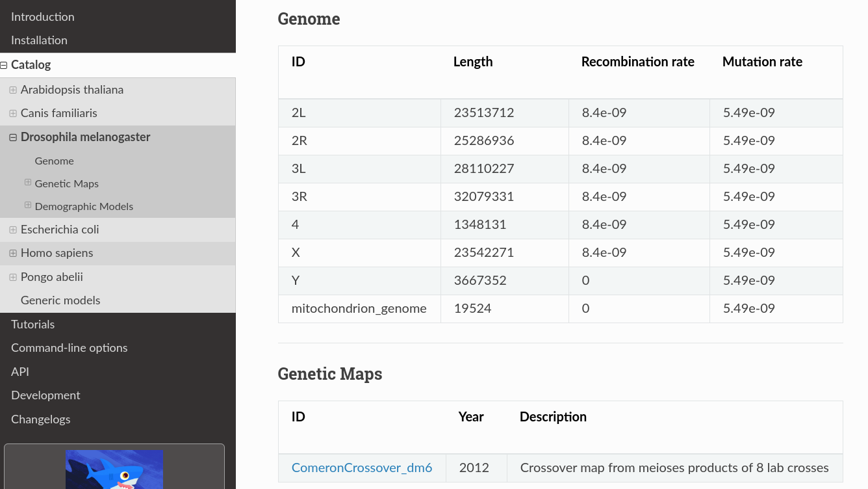Collapse the Catalog tree
This screenshot has width=868, height=489.
pos(3,64)
